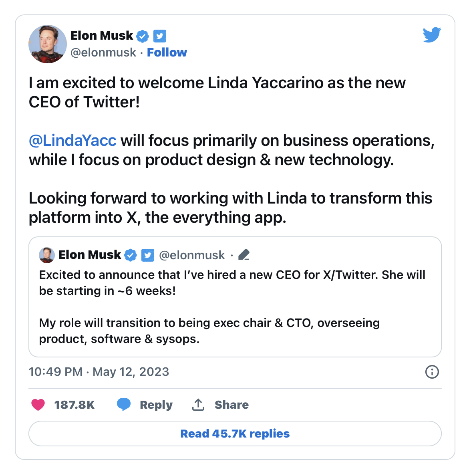Click the Elon Musk name in main header
471x476 pixels.
[102, 36]
